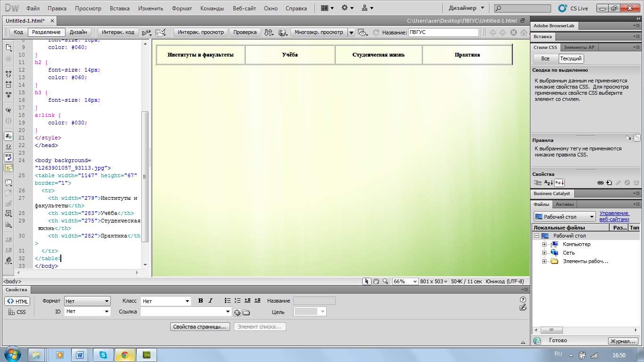Pick the Zoom magnifier tool in status bar
This screenshot has height=362, width=644.
point(385,281)
